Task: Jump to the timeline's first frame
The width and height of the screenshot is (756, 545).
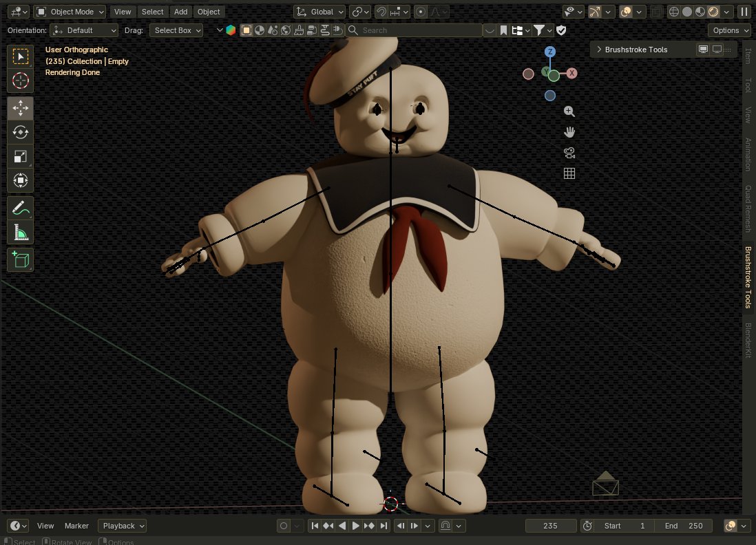Action: coord(315,526)
